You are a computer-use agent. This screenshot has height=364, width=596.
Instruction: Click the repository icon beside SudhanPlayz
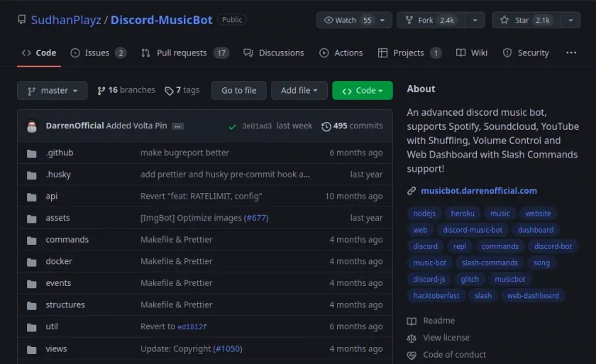pos(22,19)
